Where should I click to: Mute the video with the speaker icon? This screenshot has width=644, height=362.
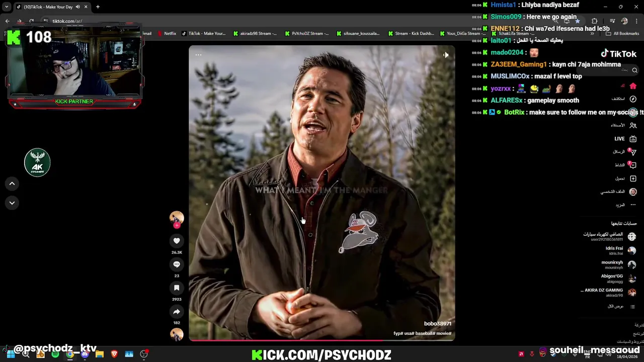coord(446,55)
